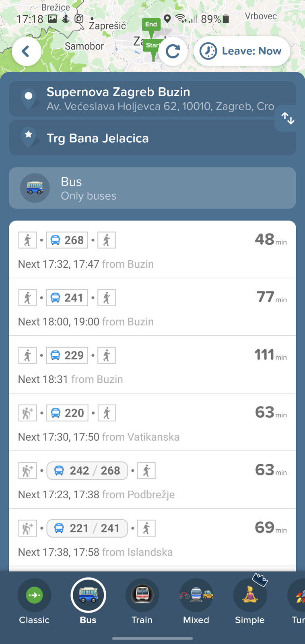Select the 241 bus route, 77 min
Screen dimensions: 305x644
click(152, 307)
